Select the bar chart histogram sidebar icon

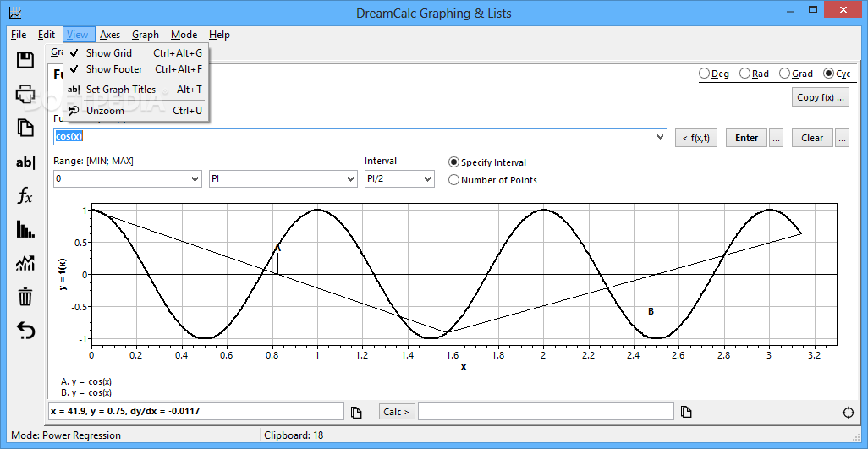coord(25,229)
